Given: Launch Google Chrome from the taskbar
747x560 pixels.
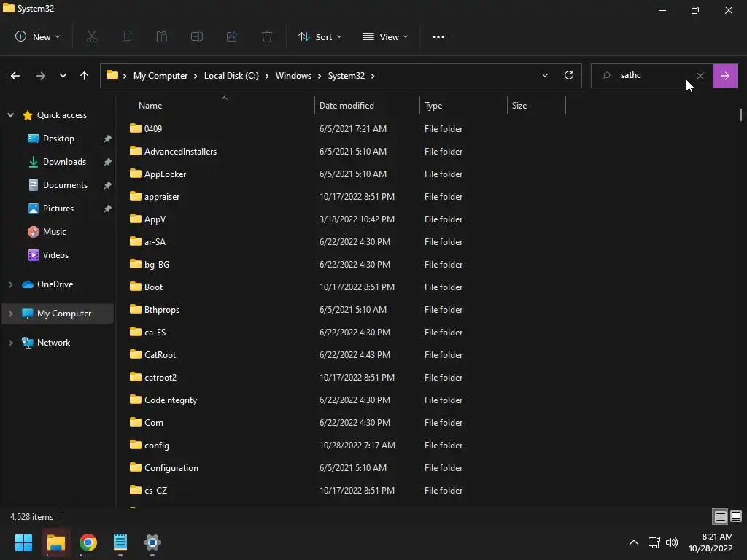Looking at the screenshot, I should click(88, 542).
